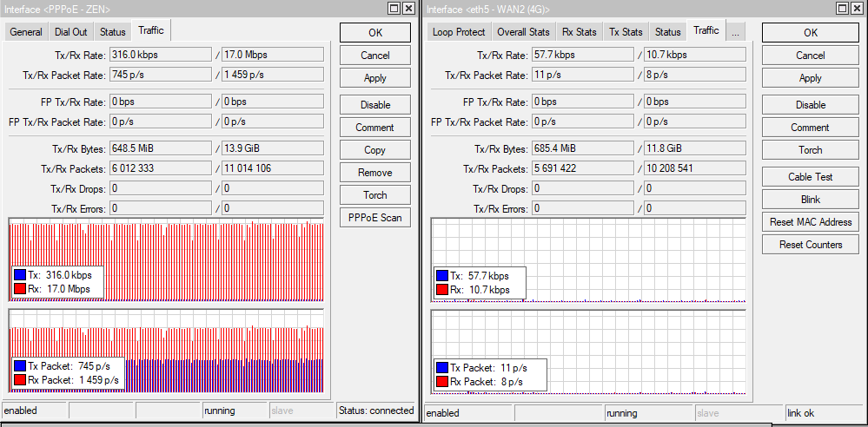
Task: Click blue Tx swatch beside 57.7 kbps legend
Action: (x=441, y=275)
